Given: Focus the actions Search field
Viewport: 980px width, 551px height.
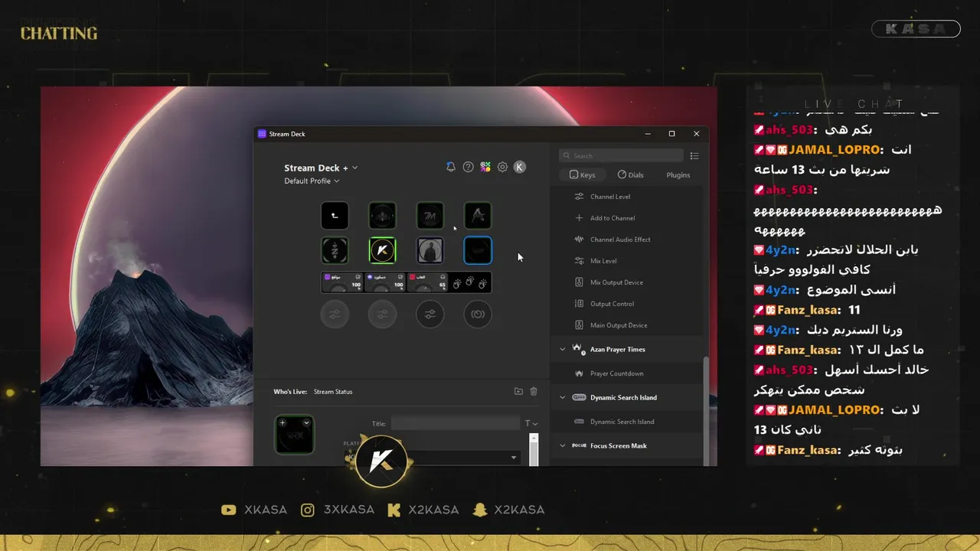Looking at the screenshot, I should pyautogui.click(x=621, y=155).
